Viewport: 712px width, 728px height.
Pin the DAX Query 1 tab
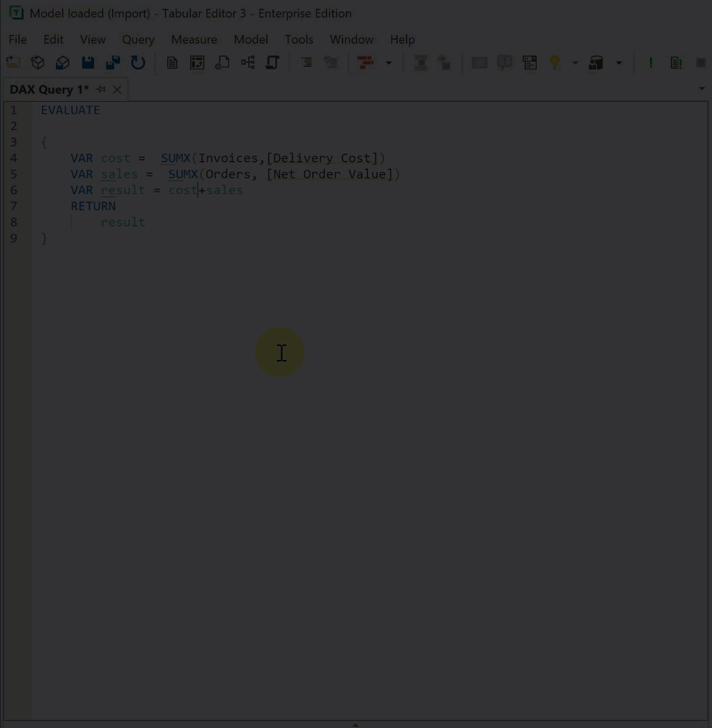(100, 89)
